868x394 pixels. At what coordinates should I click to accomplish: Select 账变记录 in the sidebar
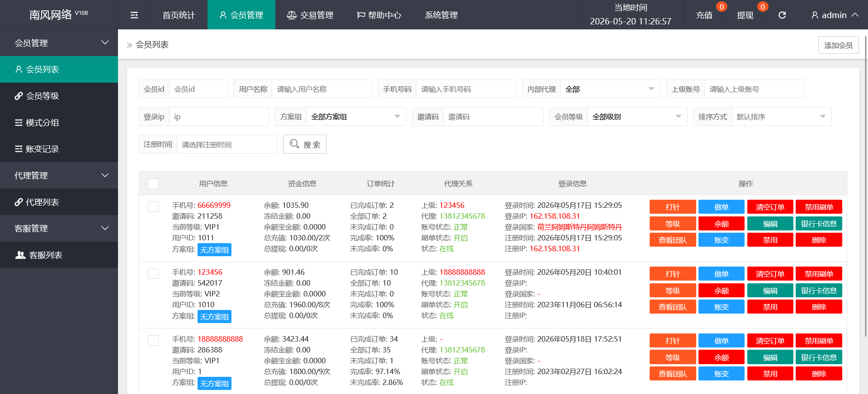[59, 149]
